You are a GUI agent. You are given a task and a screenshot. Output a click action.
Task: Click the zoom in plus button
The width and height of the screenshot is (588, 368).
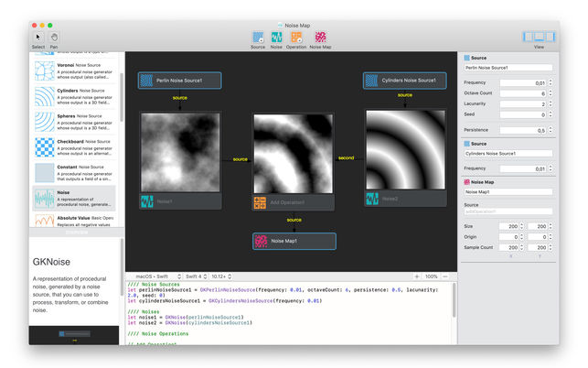[417, 276]
